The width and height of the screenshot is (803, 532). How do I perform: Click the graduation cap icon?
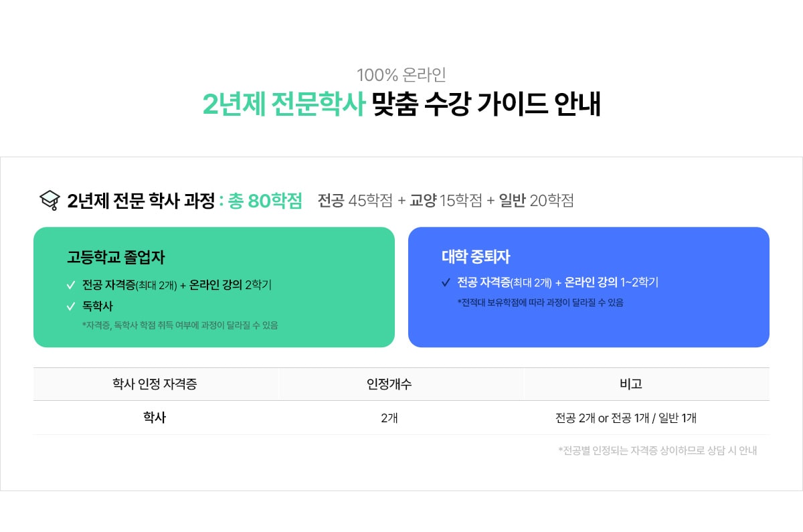click(50, 200)
